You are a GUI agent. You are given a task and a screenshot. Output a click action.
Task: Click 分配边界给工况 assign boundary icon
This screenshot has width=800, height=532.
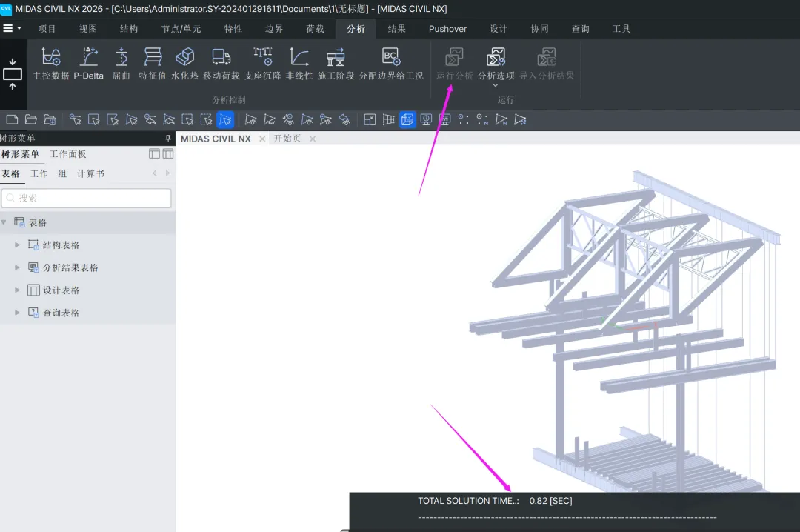[x=391, y=58]
